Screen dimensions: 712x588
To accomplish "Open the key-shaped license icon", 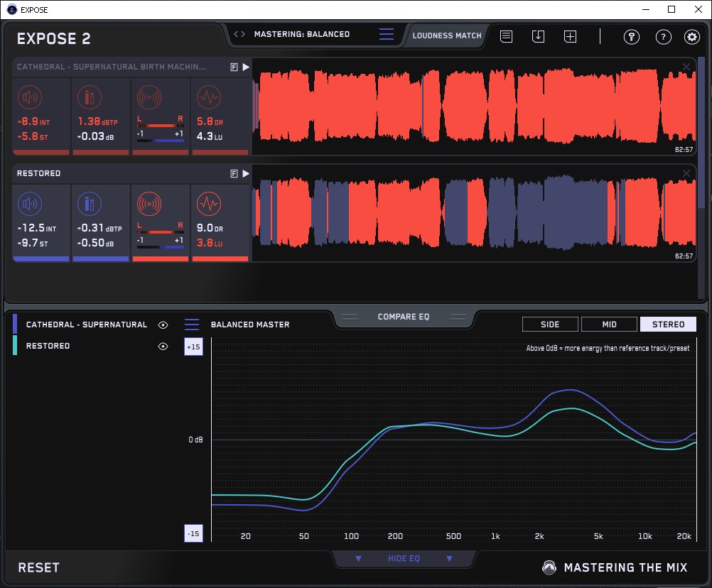I will click(631, 37).
